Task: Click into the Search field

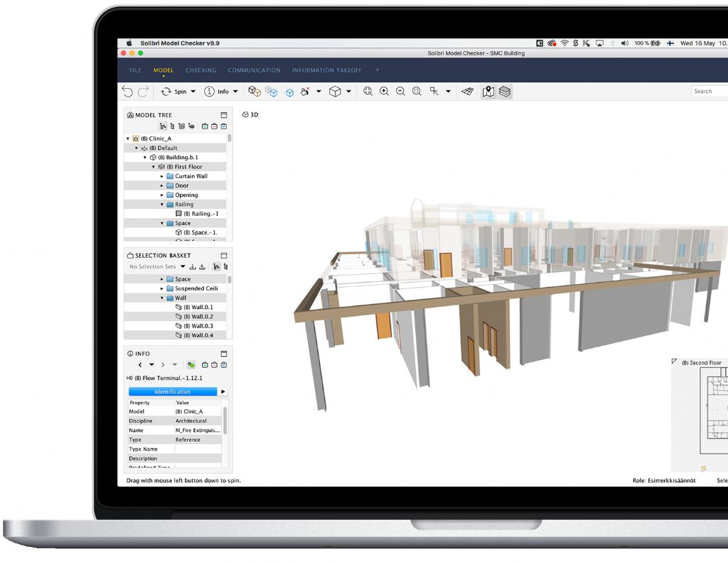Action: (x=710, y=92)
